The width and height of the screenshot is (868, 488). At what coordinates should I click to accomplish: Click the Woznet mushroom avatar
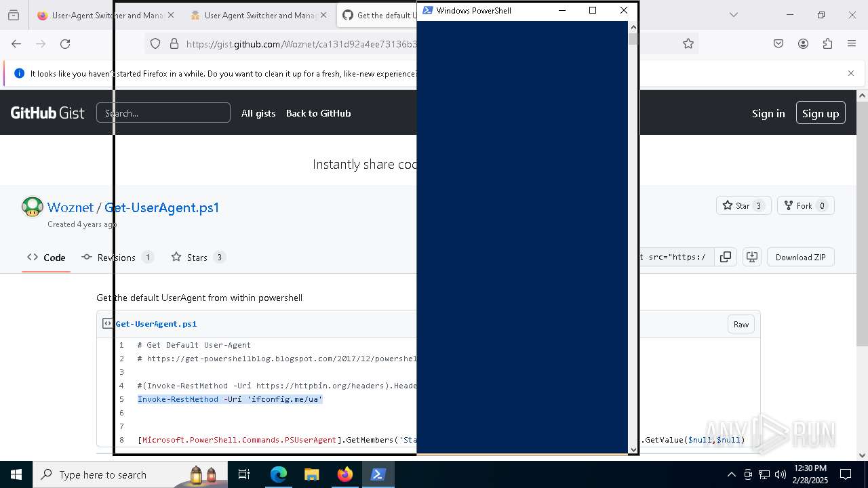pyautogui.click(x=32, y=207)
